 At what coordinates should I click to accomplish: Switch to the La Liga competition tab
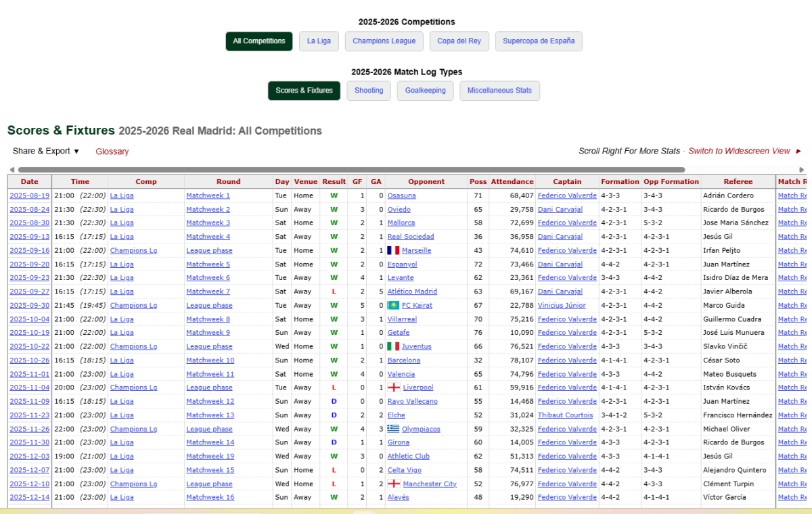click(x=319, y=41)
